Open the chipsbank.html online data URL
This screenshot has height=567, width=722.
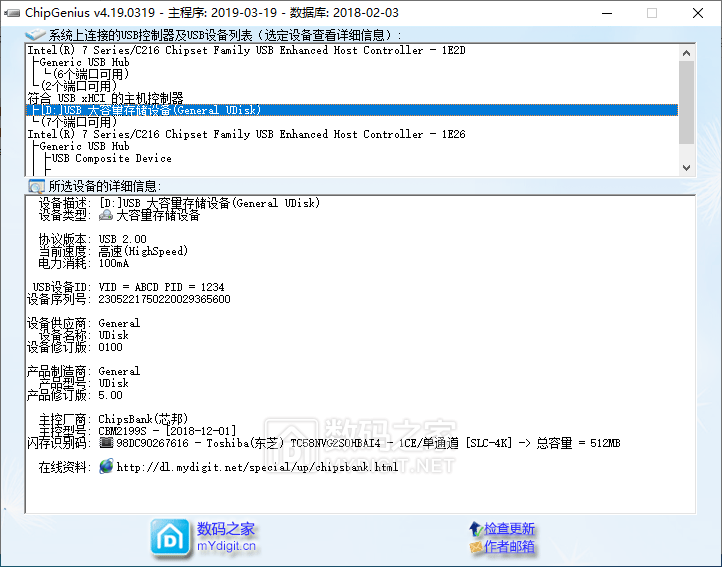257,467
